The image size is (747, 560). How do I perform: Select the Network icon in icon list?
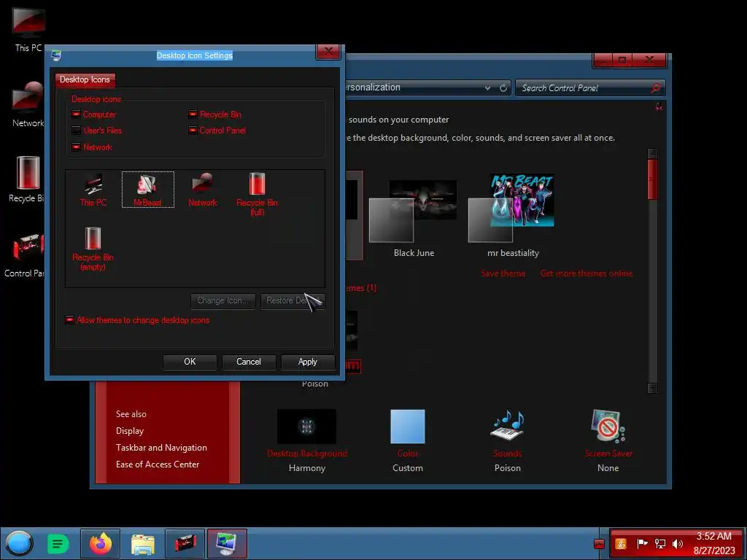coord(203,190)
